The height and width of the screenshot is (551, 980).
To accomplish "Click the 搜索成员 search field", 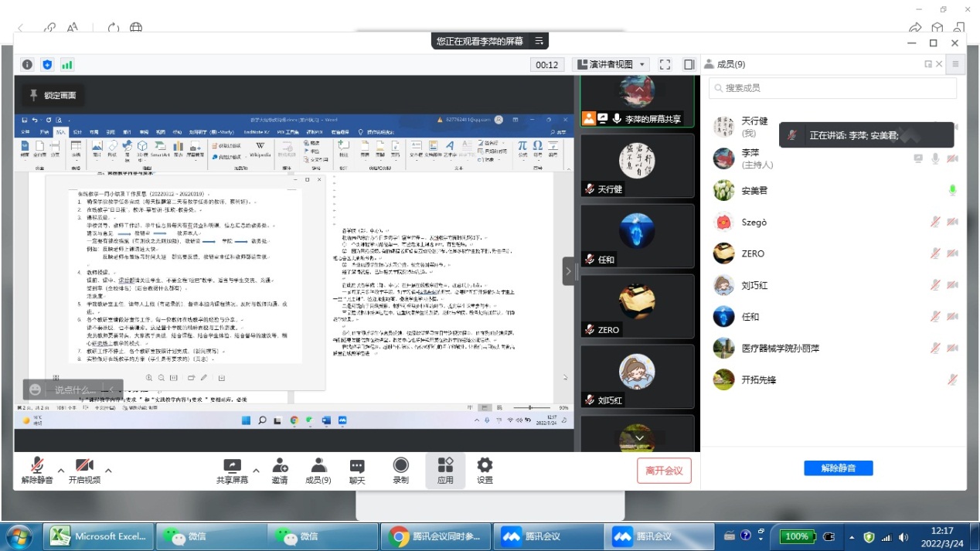I will [832, 88].
